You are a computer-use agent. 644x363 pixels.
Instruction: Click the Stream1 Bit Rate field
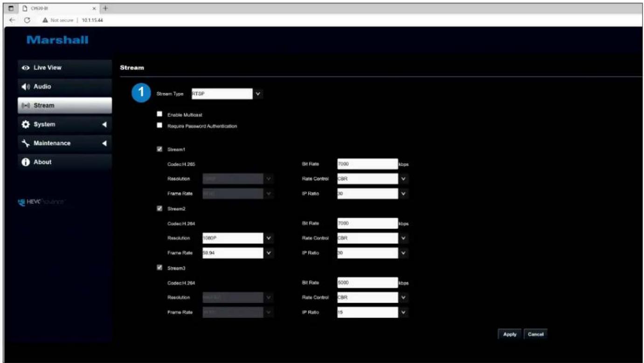point(367,164)
